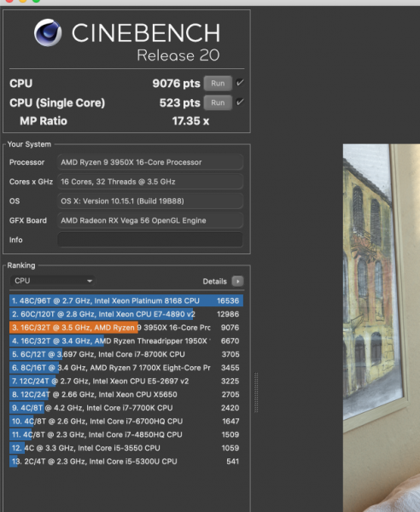Toggle the CPU test checkbox
The height and width of the screenshot is (512, 420).
[x=240, y=83]
